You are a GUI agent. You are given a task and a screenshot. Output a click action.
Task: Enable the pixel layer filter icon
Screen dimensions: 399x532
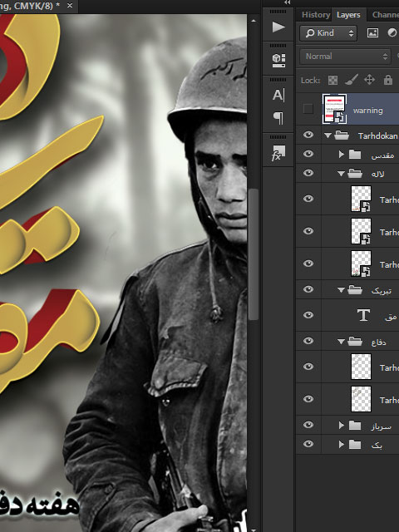(372, 33)
